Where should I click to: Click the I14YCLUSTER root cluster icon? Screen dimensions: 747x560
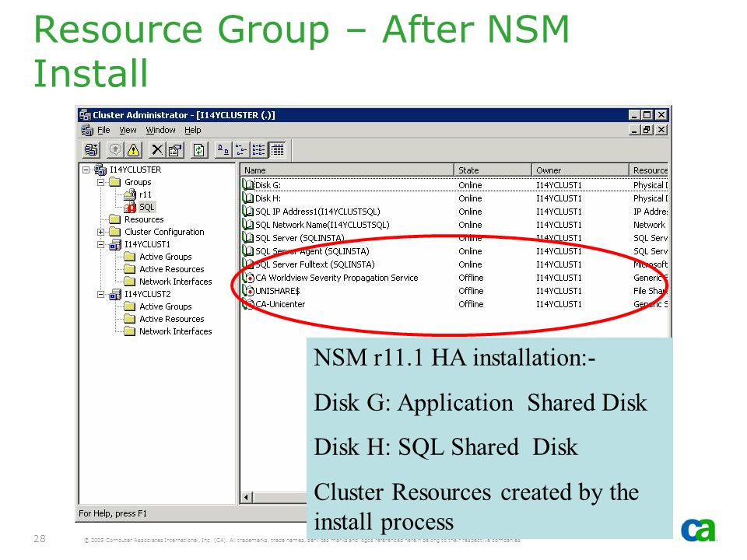pos(100,170)
